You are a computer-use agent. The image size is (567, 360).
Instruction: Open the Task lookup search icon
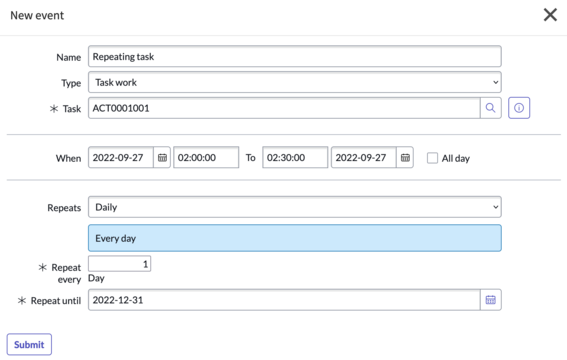point(490,108)
